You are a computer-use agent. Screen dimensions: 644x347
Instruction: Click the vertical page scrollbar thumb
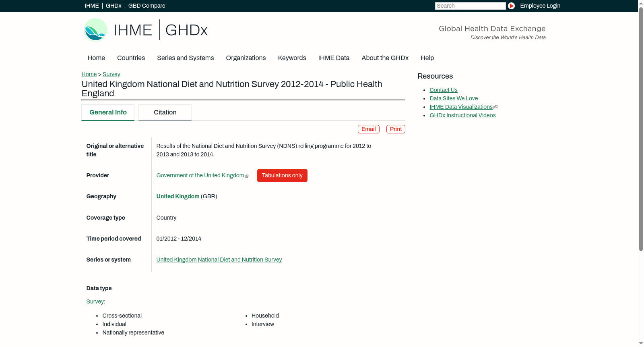click(x=641, y=129)
